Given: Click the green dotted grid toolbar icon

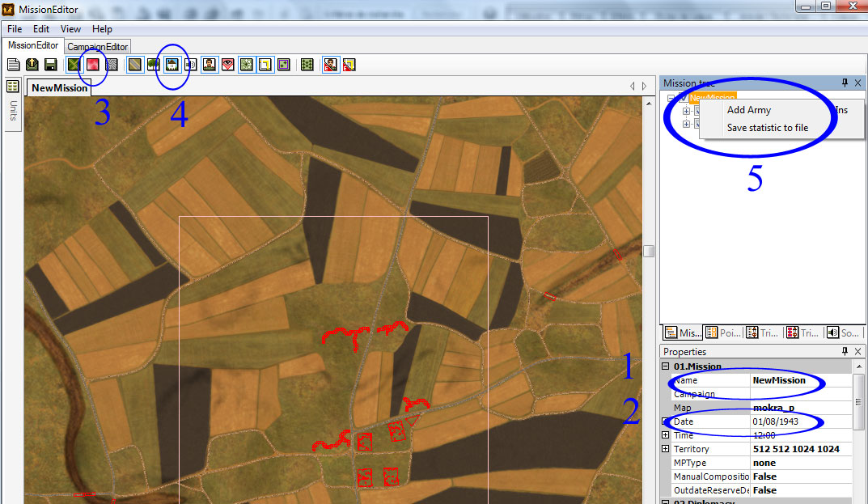Looking at the screenshot, I should point(307,65).
